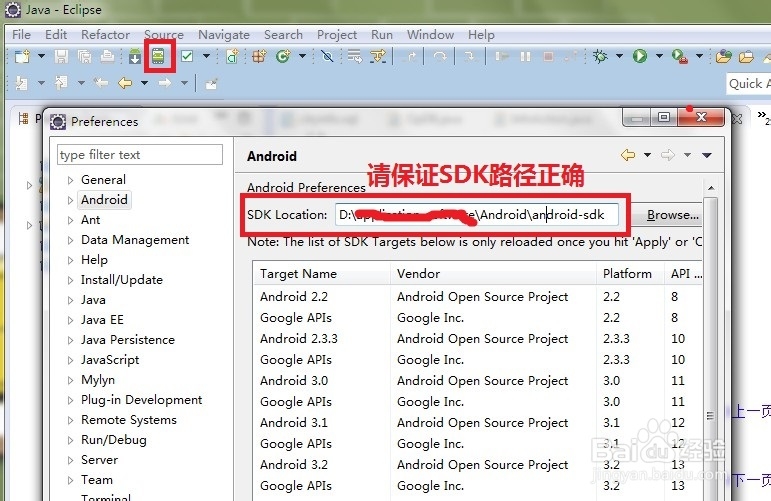Run Android Lint check icon

point(187,57)
